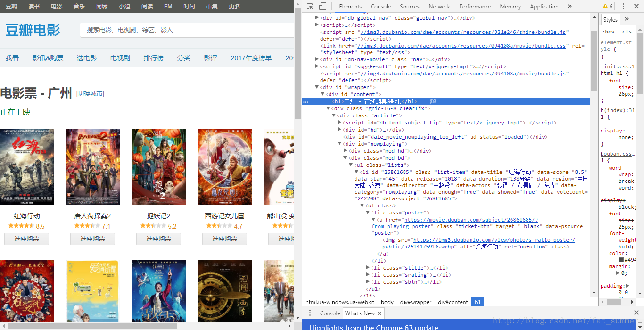Viewport: 644px width, 330px height.
Task: Click the body breadcrumb
Action: 387,302
